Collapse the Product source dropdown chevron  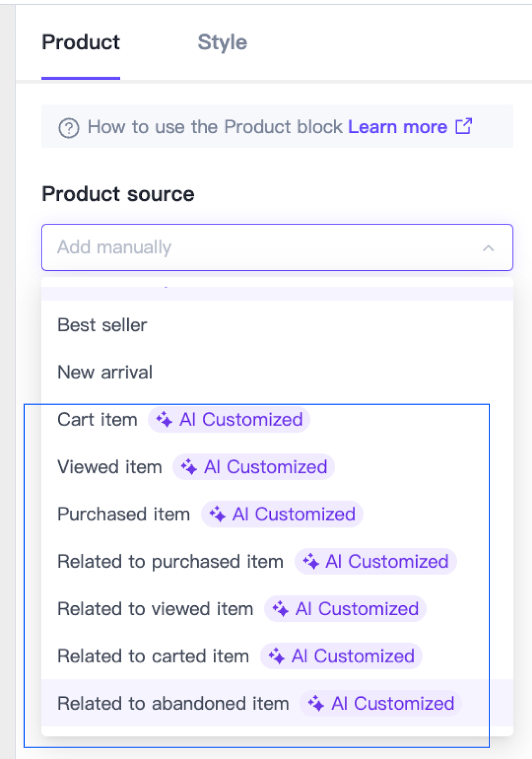488,248
